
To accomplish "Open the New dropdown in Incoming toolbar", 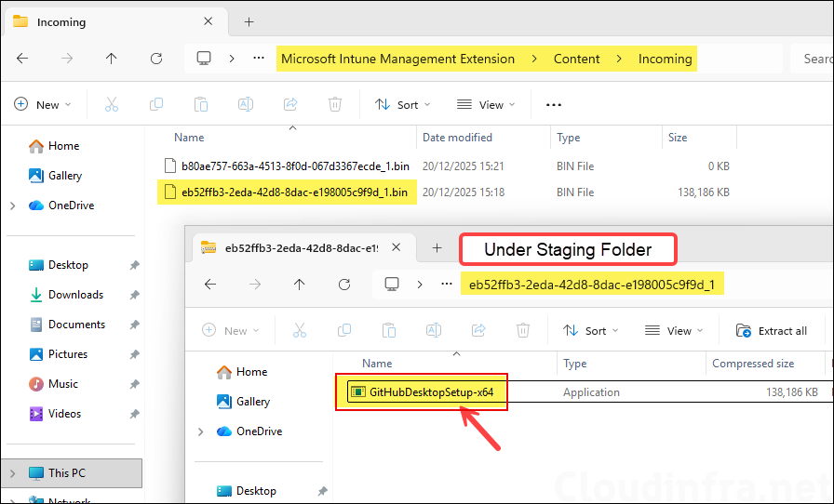I will click(x=42, y=105).
